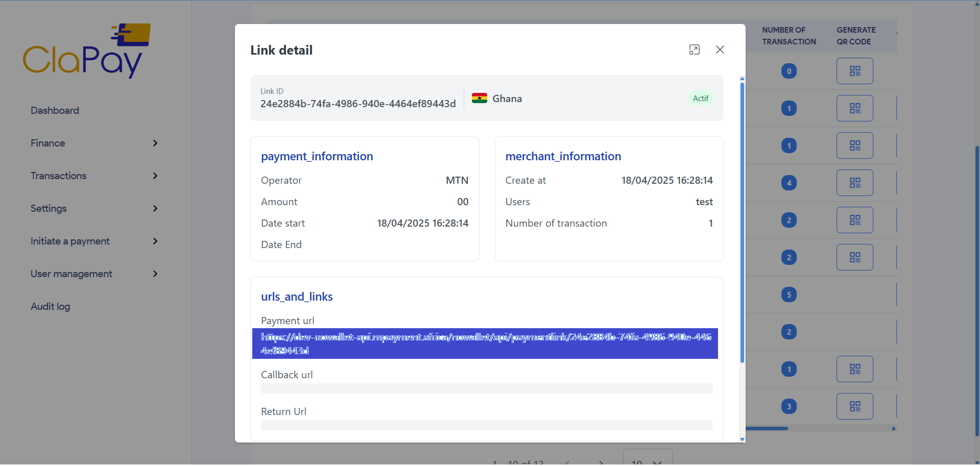Click QR code icon in row with 4 transactions
This screenshot has height=466, width=980.
[854, 183]
